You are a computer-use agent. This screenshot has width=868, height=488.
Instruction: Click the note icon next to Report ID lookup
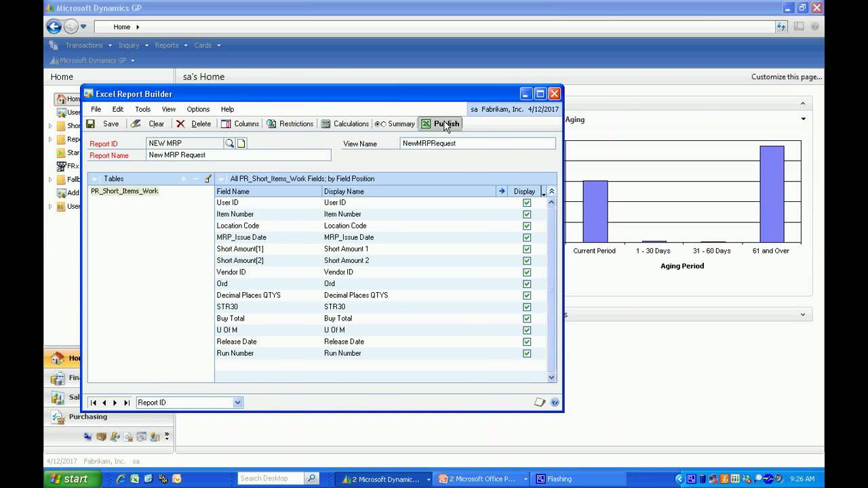[x=241, y=144]
